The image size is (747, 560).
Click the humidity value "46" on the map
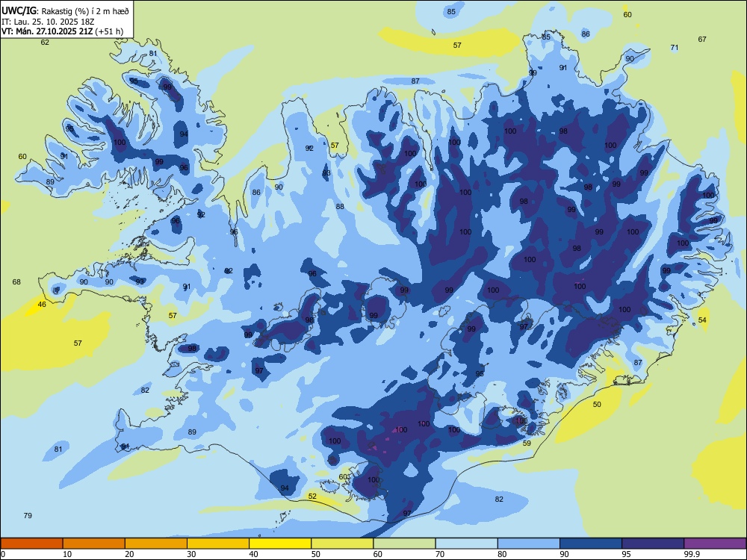pyautogui.click(x=42, y=305)
